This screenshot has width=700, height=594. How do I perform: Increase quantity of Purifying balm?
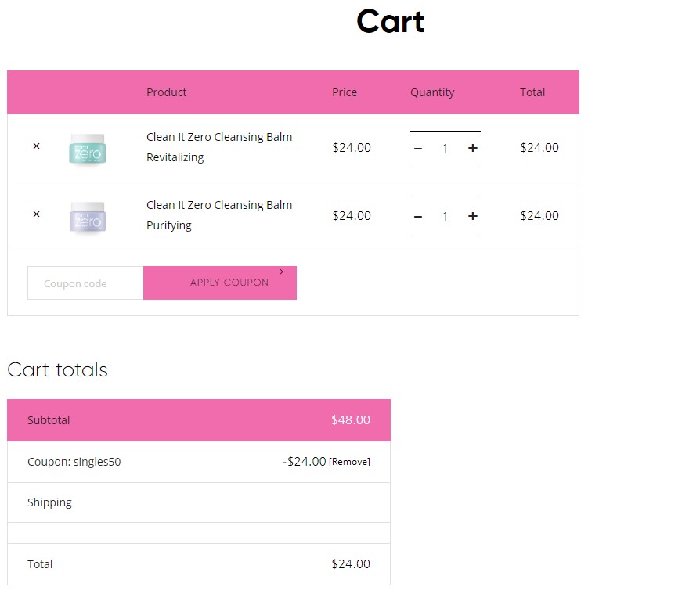point(473,217)
